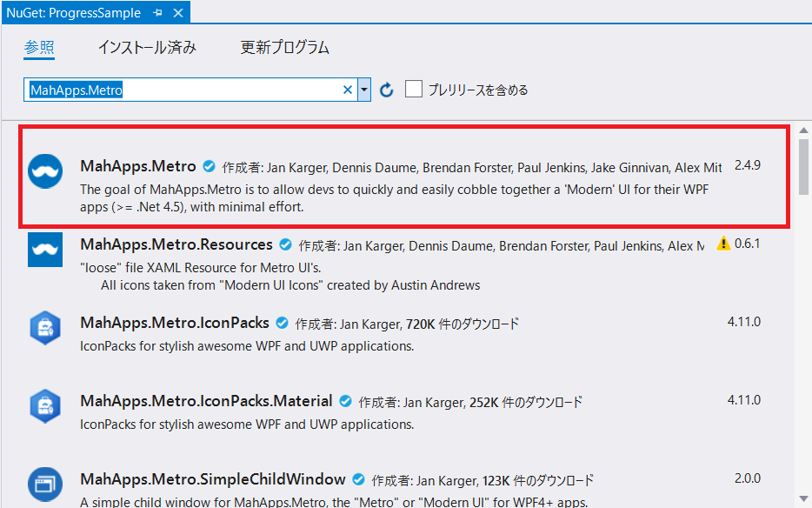Click the 'All icons taken from' description line
Viewport: 812px width, 508px height.
coord(290,285)
